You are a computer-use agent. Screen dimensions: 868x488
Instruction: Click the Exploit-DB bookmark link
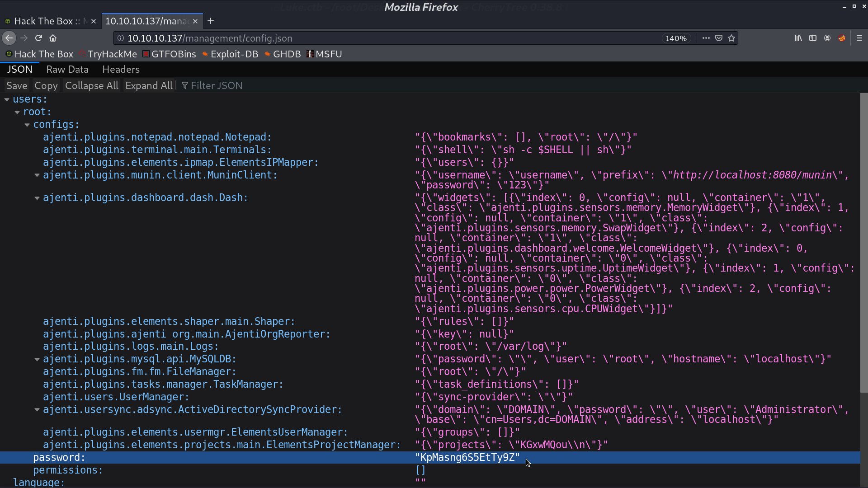tap(234, 54)
